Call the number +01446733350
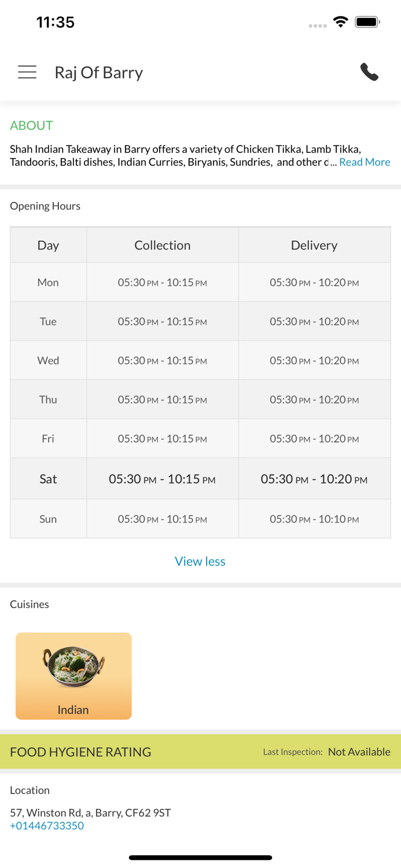 coord(47,826)
